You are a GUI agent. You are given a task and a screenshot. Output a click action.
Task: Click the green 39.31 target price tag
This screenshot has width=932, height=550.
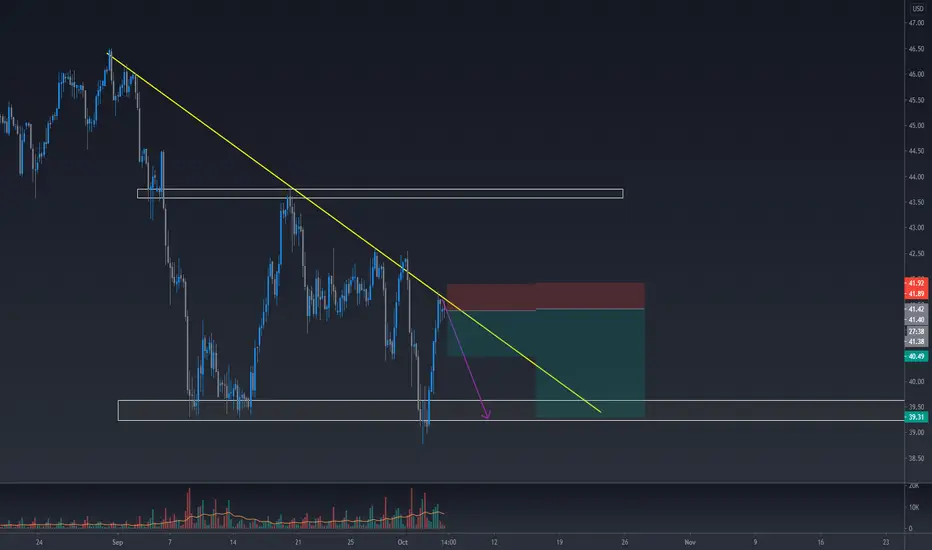(916, 417)
